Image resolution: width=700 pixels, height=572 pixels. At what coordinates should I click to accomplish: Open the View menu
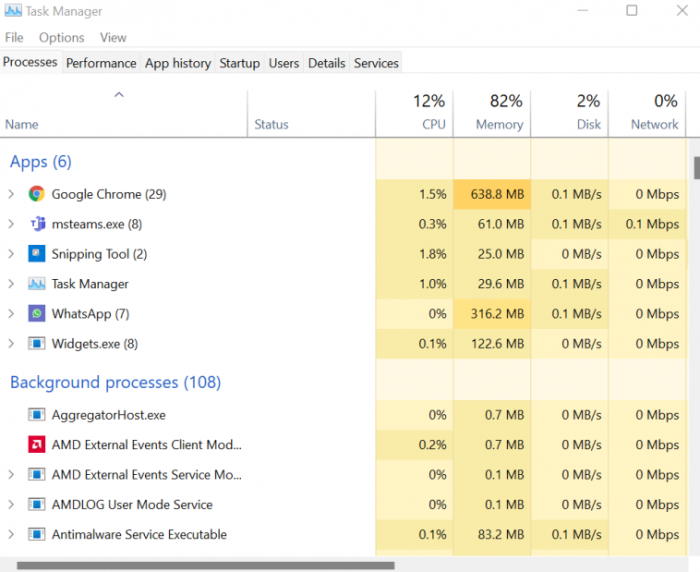[113, 38]
